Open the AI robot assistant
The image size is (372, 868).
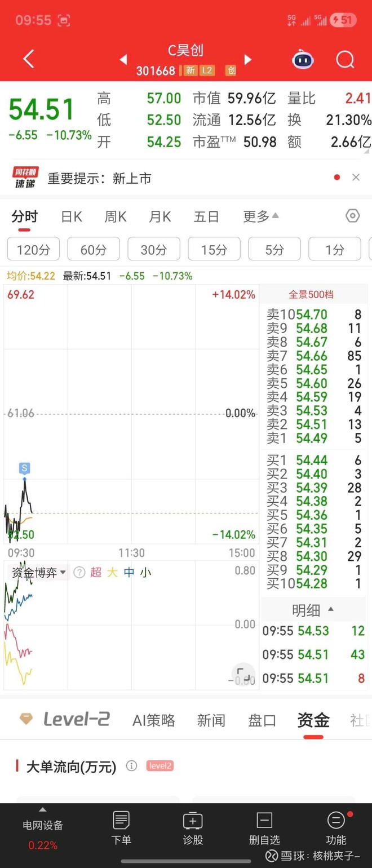(303, 59)
